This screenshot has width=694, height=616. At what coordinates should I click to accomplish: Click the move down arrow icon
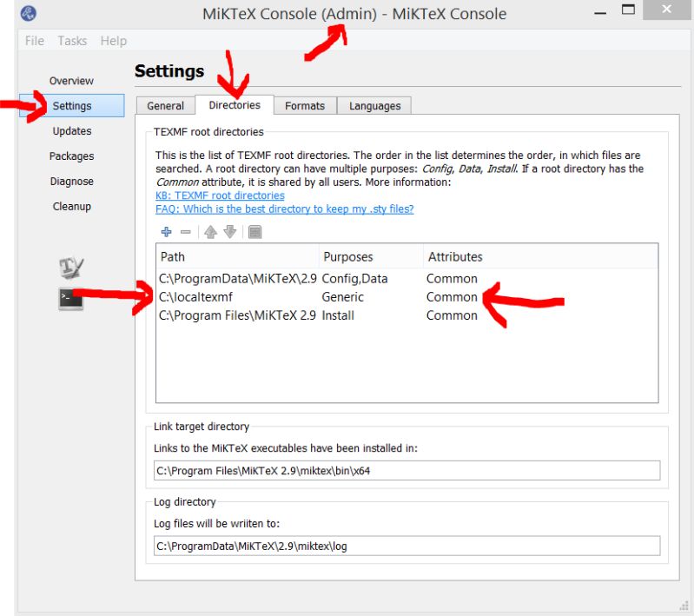230,232
